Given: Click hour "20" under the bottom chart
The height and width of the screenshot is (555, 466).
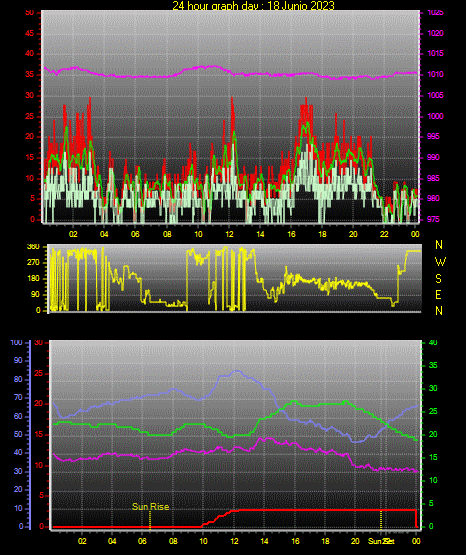Looking at the screenshot, I should coord(355,541).
